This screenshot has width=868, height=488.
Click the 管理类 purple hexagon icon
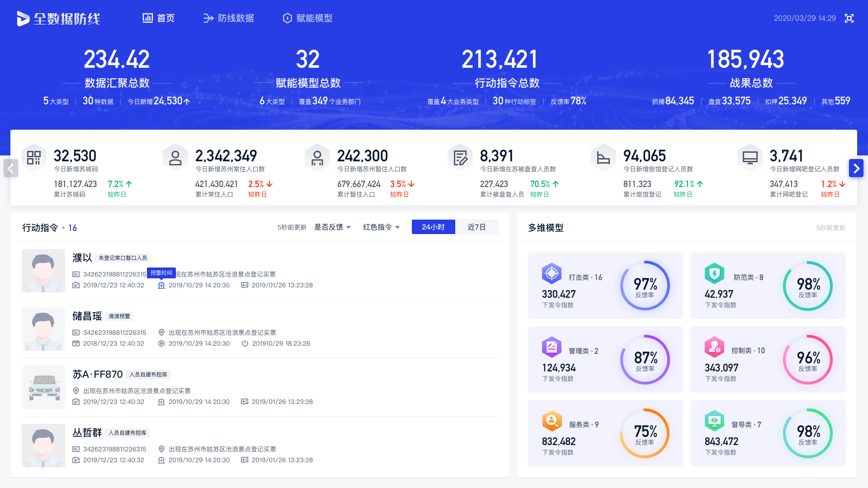pos(552,347)
